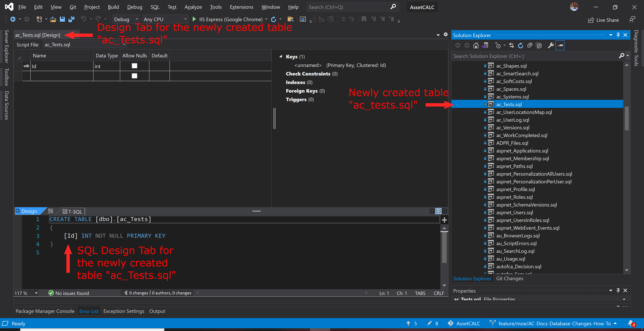This screenshot has height=331, width=644.
Task: Open the SQL menu
Action: tap(155, 7)
